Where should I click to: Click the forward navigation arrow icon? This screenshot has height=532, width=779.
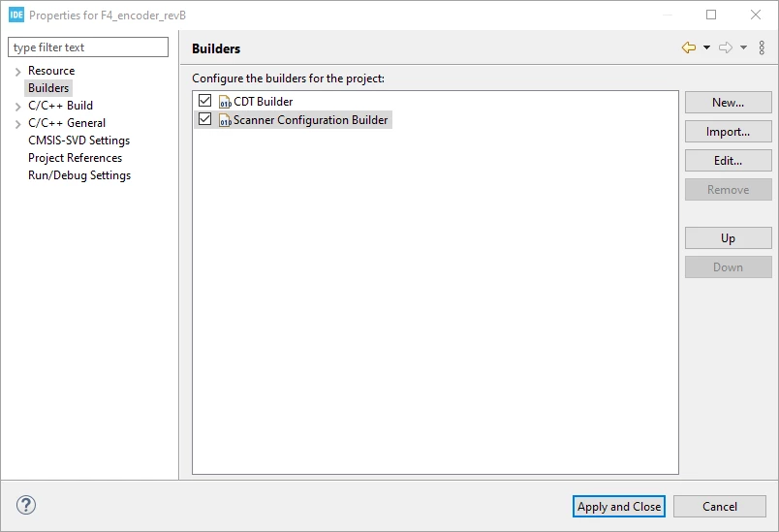726,47
